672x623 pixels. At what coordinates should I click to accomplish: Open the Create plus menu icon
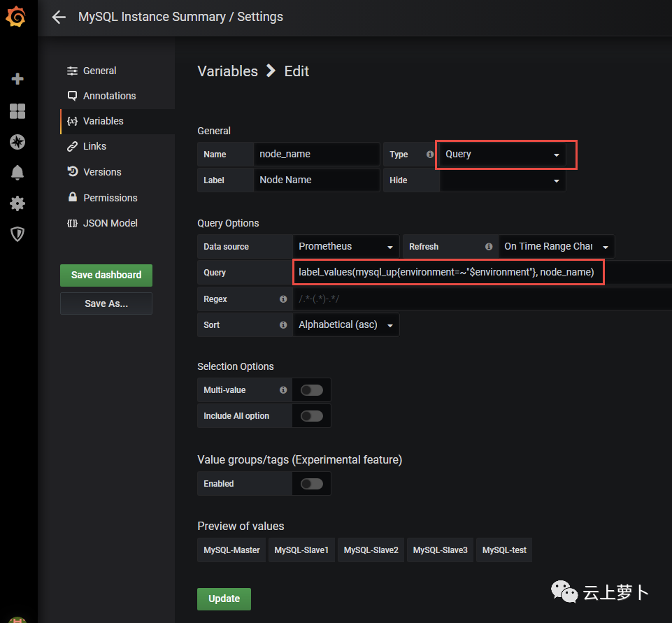pos(17,79)
